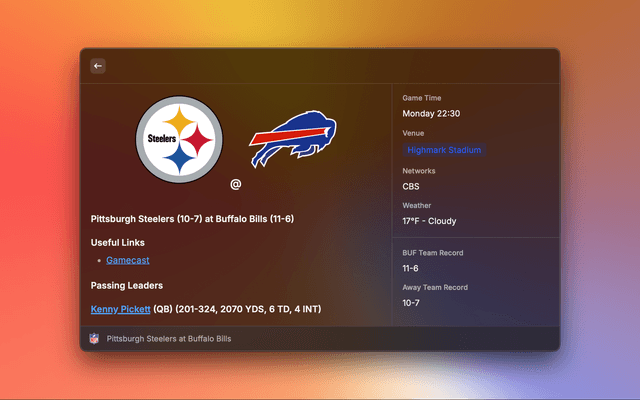The width and height of the screenshot is (640, 400).
Task: Click the 11-6 value under BUF Team Record
Action: coord(411,269)
